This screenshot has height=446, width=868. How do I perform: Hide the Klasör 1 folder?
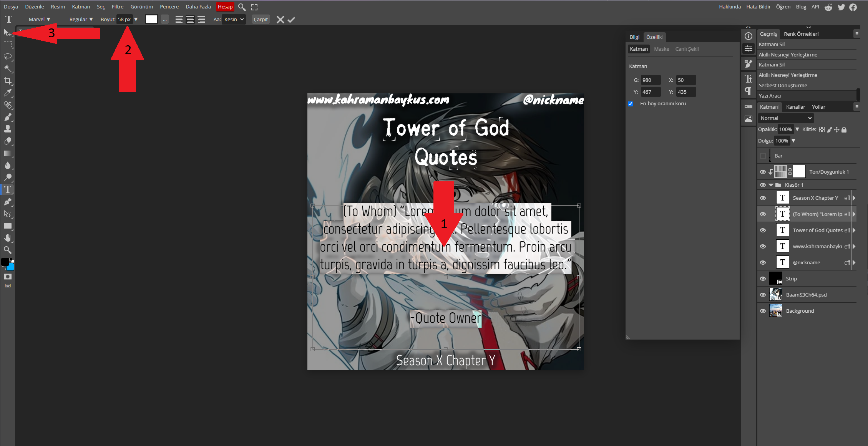763,185
